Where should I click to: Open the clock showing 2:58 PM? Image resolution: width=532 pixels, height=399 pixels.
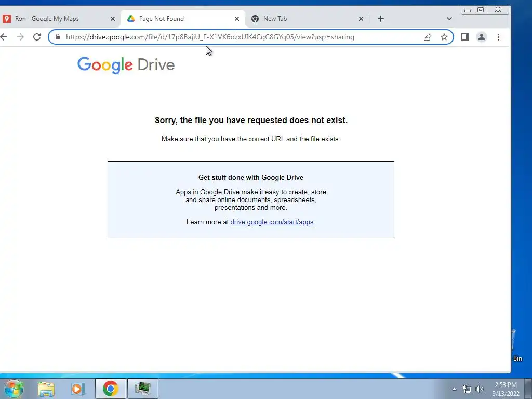[506, 389]
